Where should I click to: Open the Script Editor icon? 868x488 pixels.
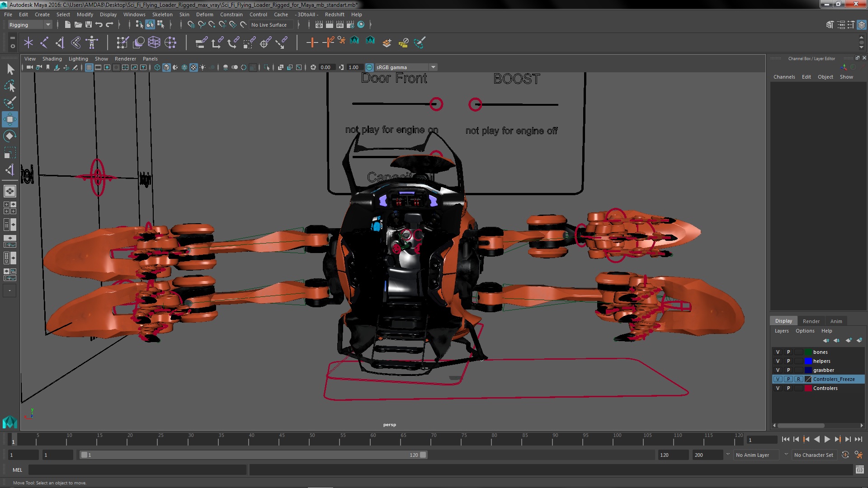tap(859, 470)
